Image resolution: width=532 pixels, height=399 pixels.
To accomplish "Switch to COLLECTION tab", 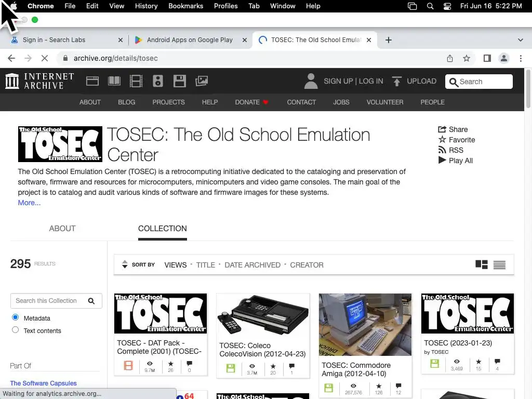I will tap(163, 229).
